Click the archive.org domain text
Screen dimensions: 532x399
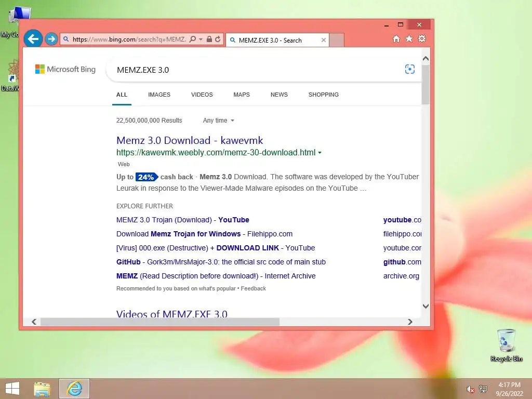click(x=402, y=276)
